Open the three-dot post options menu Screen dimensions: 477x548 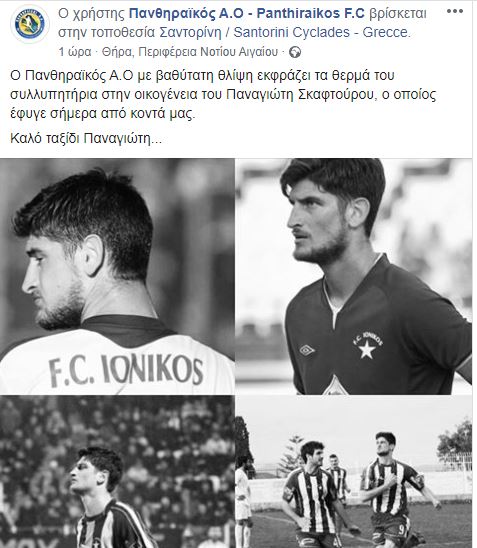click(455, 11)
